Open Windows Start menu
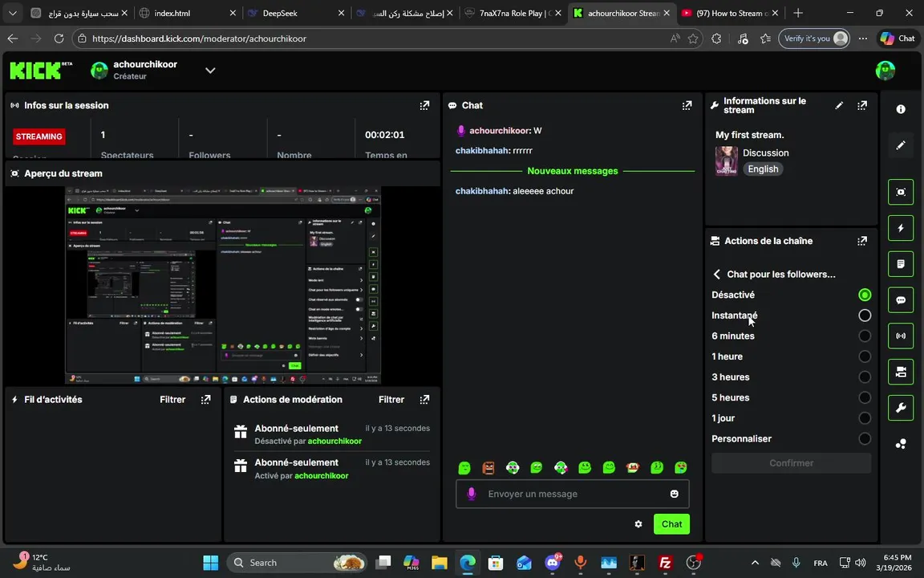The image size is (924, 578). click(210, 563)
